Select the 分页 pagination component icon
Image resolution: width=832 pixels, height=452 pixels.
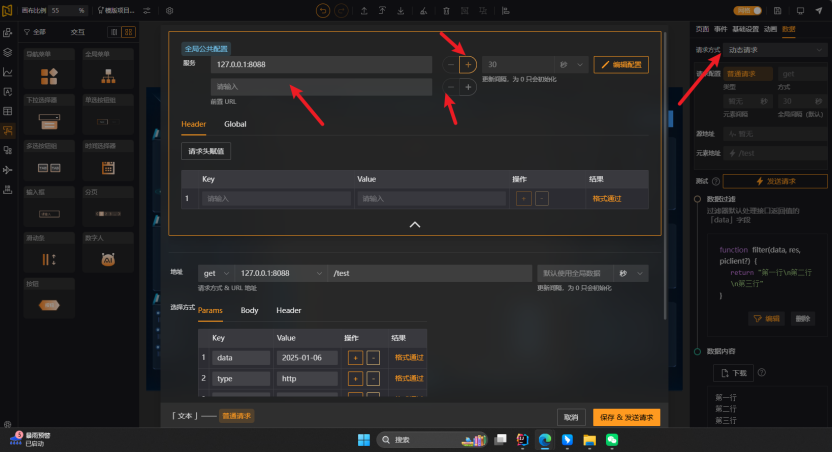108,214
